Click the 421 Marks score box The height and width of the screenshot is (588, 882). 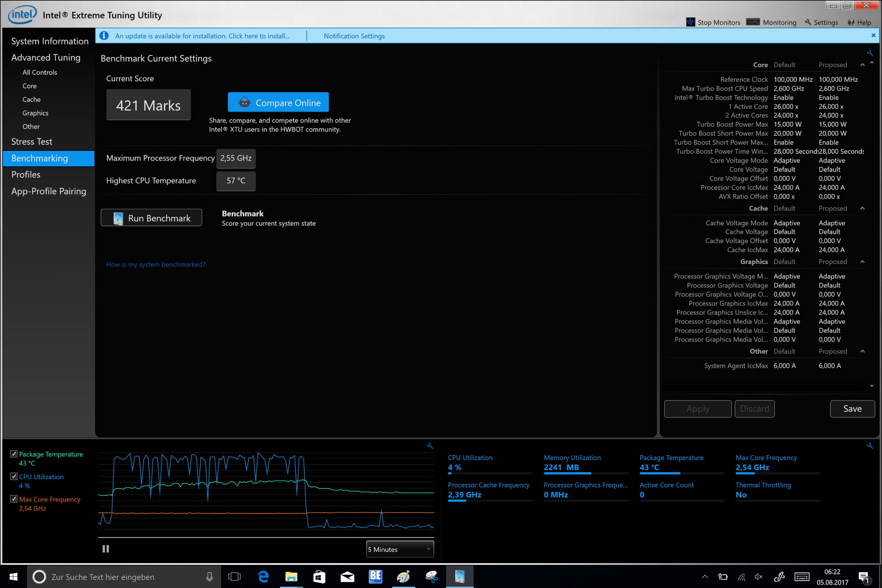tap(148, 105)
